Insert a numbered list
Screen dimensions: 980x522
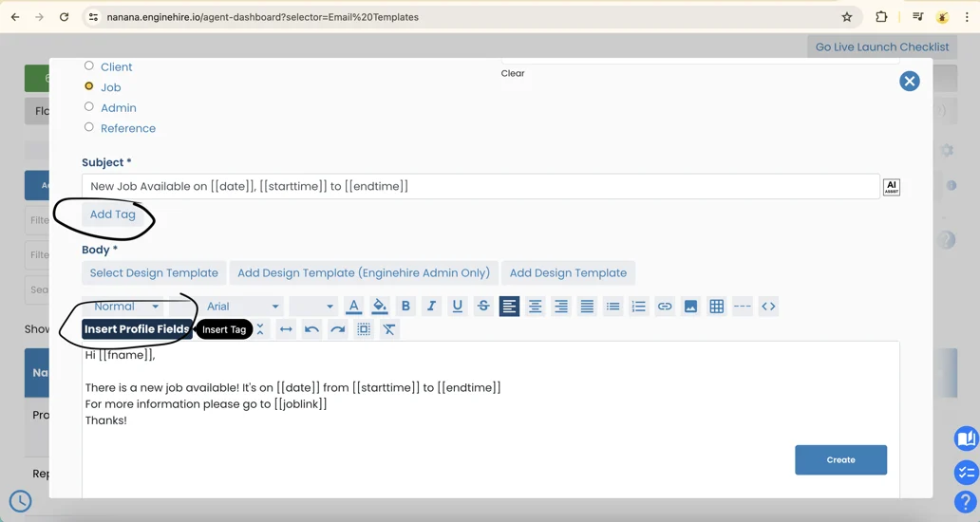coord(639,306)
